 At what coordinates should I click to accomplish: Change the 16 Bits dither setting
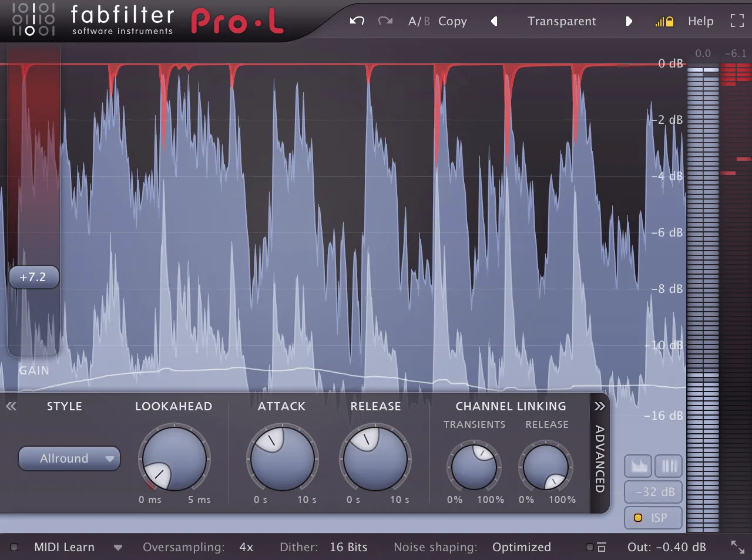click(x=348, y=547)
